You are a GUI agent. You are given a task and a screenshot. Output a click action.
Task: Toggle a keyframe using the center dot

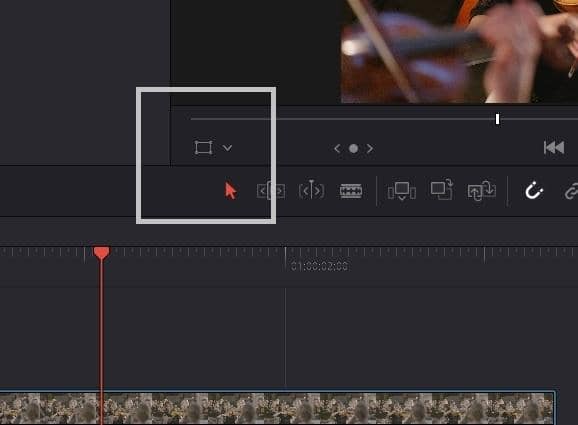tap(354, 149)
